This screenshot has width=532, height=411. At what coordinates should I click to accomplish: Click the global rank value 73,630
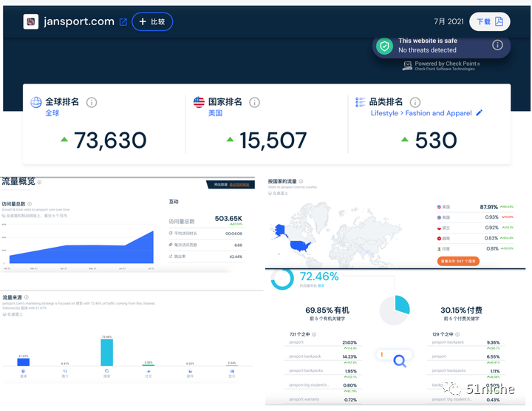point(110,140)
